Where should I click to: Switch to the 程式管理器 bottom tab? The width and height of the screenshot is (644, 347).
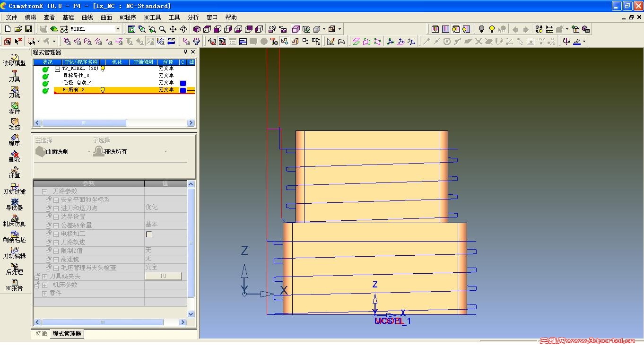pyautogui.click(x=67, y=334)
